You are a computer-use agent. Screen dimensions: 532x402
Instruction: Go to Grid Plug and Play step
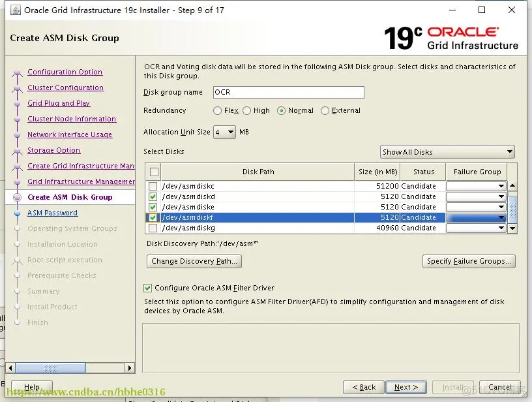pyautogui.click(x=59, y=103)
